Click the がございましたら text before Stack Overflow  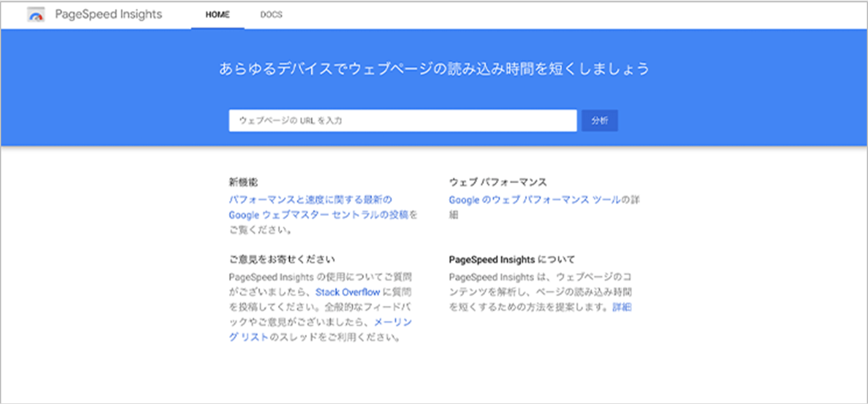click(x=271, y=292)
